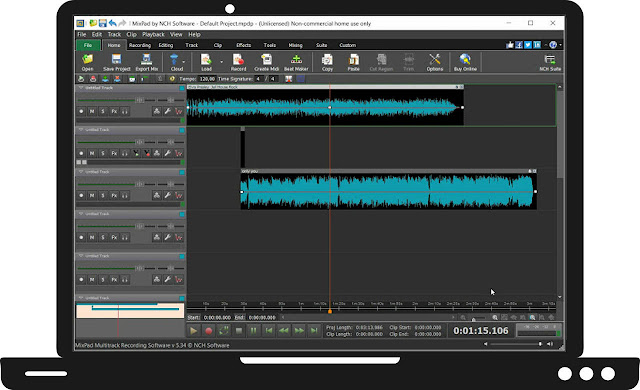Click the Export Mix icon

(x=146, y=60)
